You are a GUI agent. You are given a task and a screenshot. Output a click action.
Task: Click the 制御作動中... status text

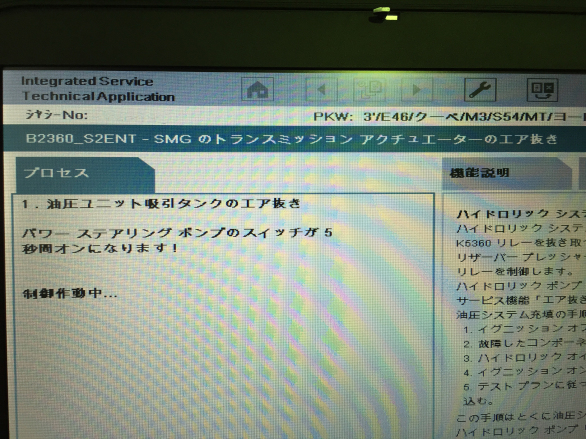click(70, 293)
